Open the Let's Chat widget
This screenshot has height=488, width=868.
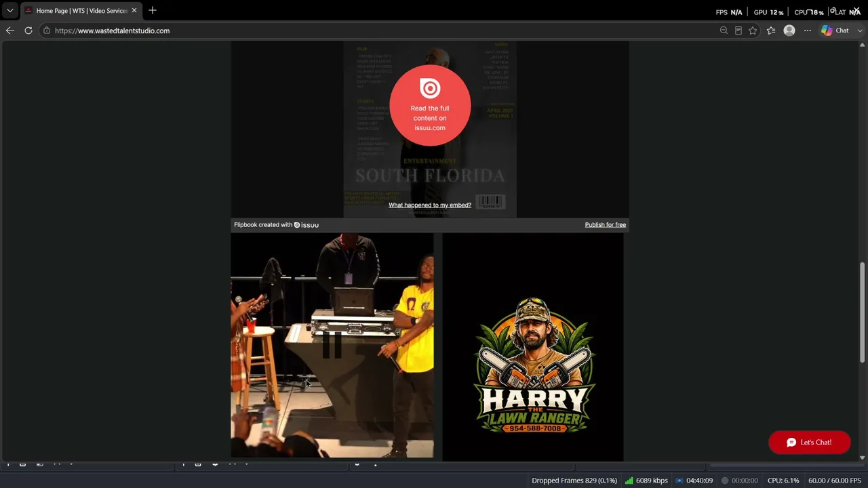[x=809, y=443]
